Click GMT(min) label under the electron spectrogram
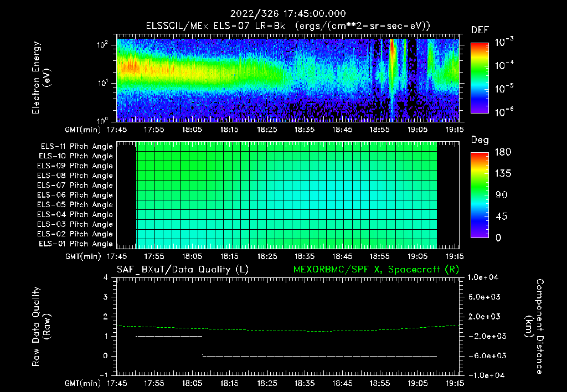The image size is (567, 392). click(83, 130)
